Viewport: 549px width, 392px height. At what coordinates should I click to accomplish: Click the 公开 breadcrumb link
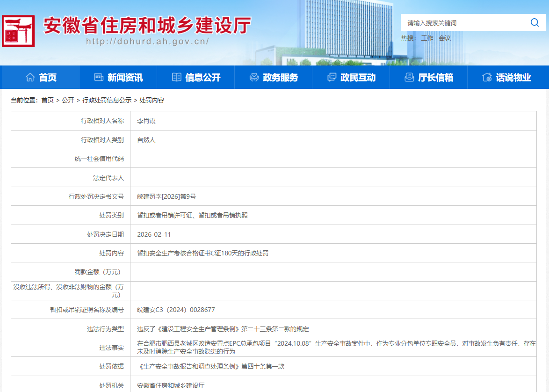[x=68, y=100]
